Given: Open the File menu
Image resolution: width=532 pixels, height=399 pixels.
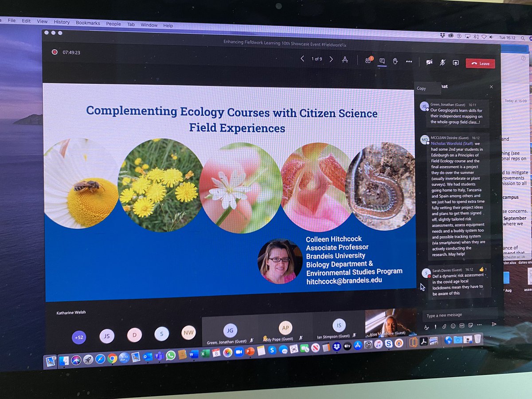Looking at the screenshot, I should [12, 20].
